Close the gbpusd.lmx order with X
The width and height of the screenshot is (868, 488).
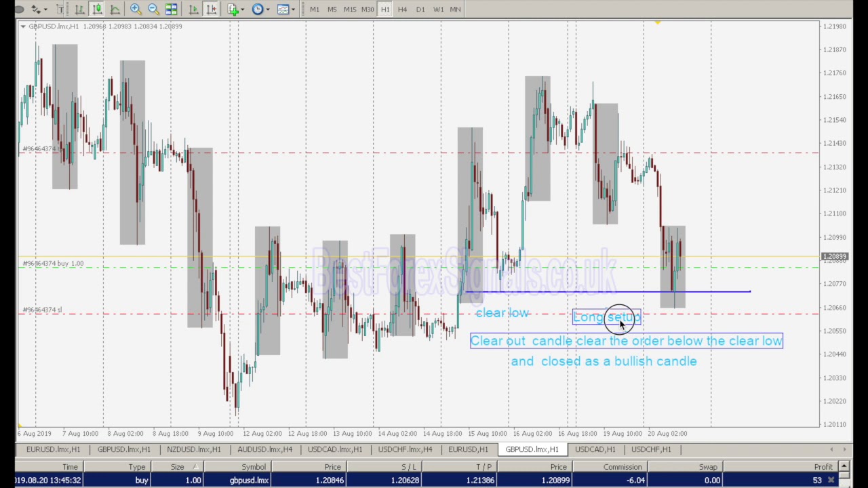[x=832, y=481]
